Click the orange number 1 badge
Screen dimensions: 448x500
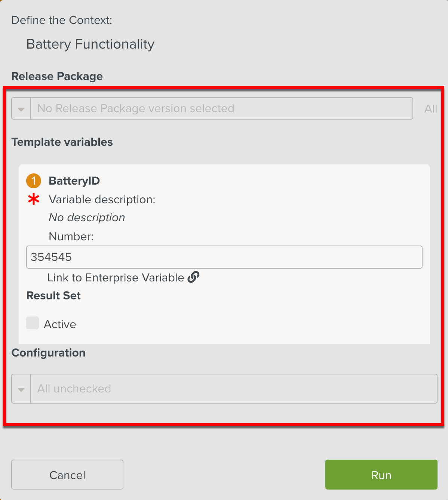[34, 181]
